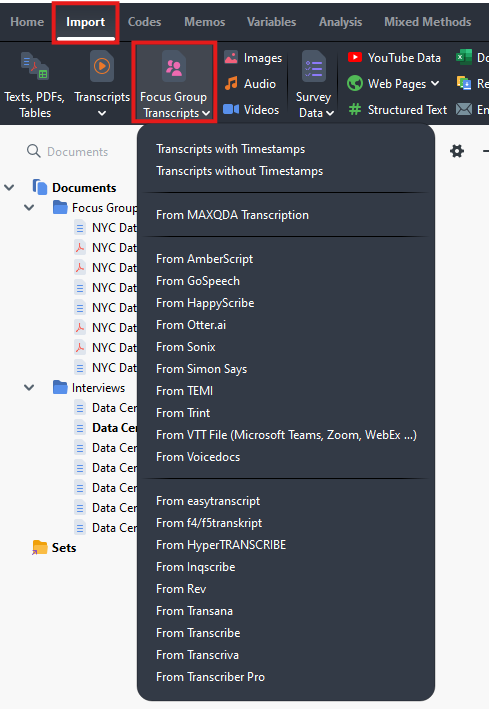Screen dimensions: 489x709
Task: Click the envelope email import icon
Action: (x=464, y=109)
